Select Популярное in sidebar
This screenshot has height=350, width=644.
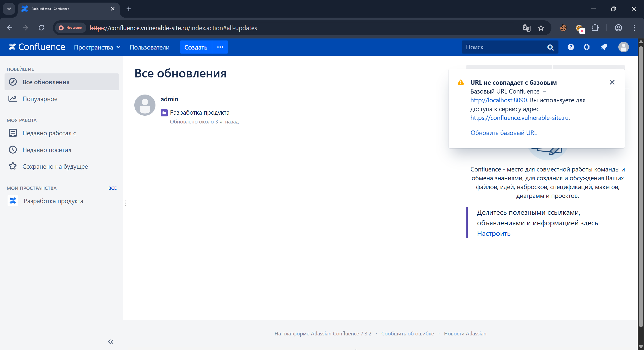(62, 99)
